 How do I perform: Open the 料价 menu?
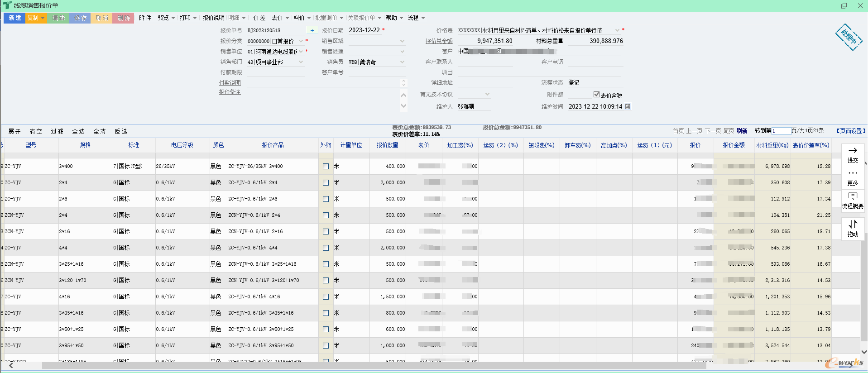[302, 18]
